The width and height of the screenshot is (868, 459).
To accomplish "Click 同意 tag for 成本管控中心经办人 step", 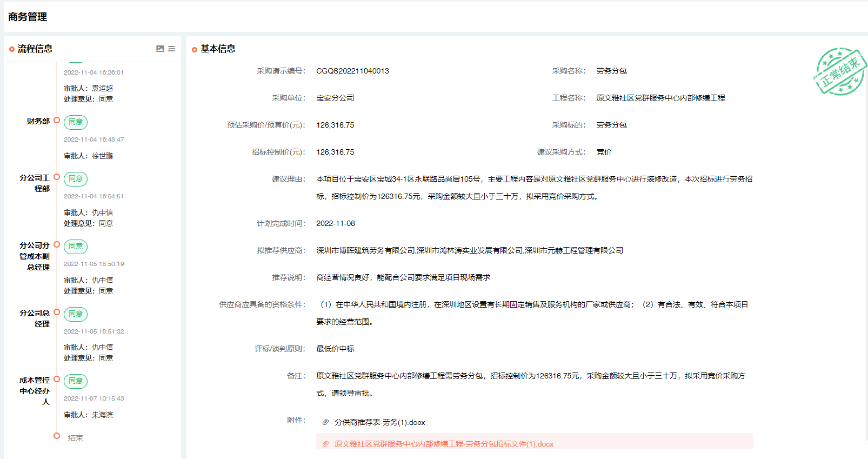I will (x=76, y=381).
